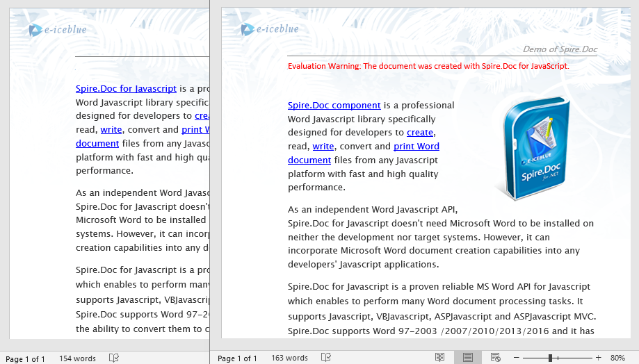Switch to Web Layout view
The width and height of the screenshot is (639, 364).
(496, 358)
